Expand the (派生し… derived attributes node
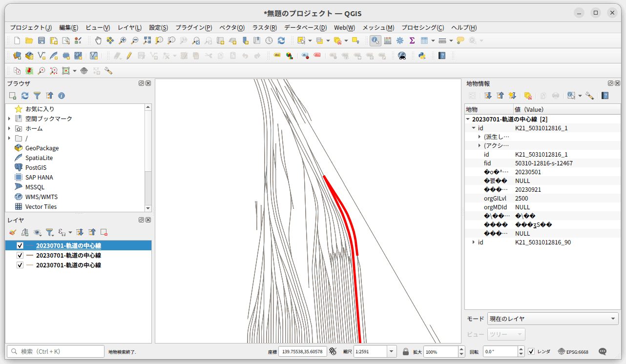 pyautogui.click(x=480, y=137)
